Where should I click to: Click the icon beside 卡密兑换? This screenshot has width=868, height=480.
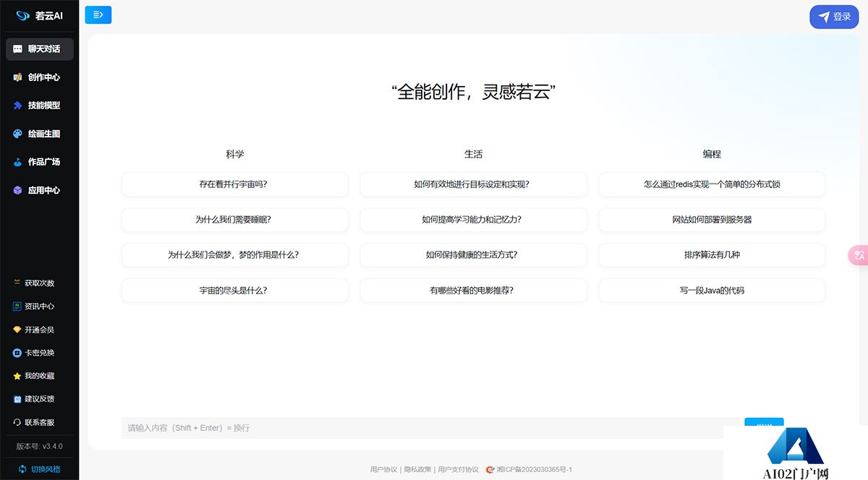click(x=17, y=353)
